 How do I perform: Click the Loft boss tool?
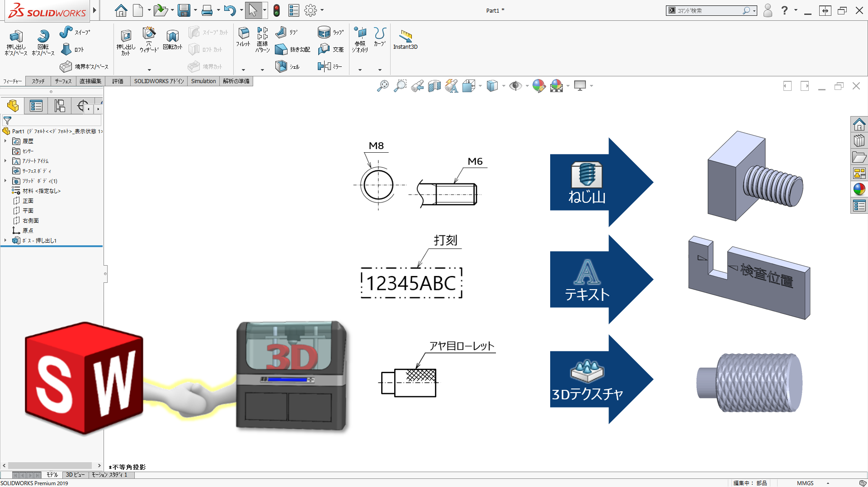coord(72,49)
